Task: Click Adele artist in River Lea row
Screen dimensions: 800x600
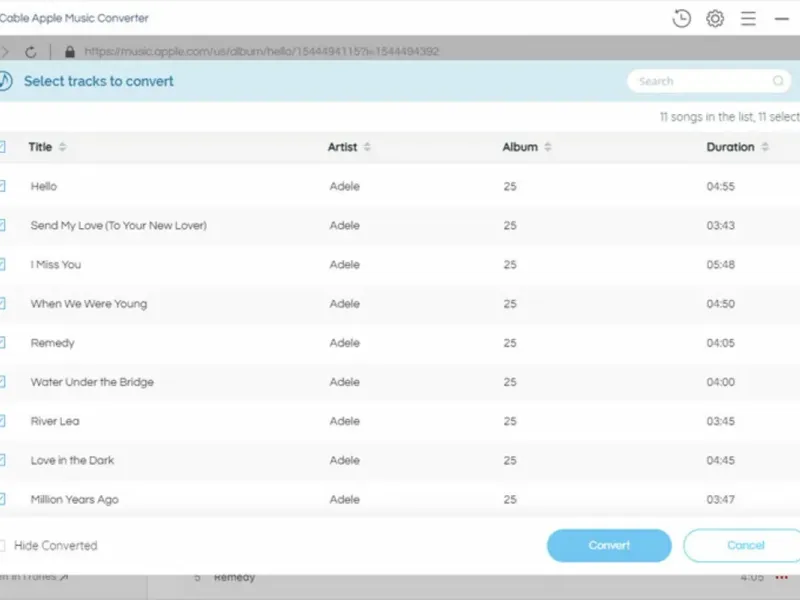Action: pos(344,421)
